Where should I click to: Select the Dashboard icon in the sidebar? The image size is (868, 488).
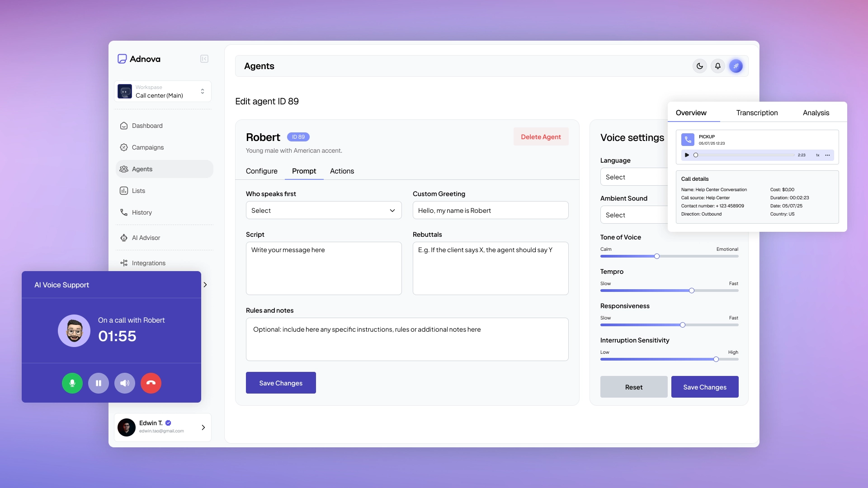tap(124, 126)
